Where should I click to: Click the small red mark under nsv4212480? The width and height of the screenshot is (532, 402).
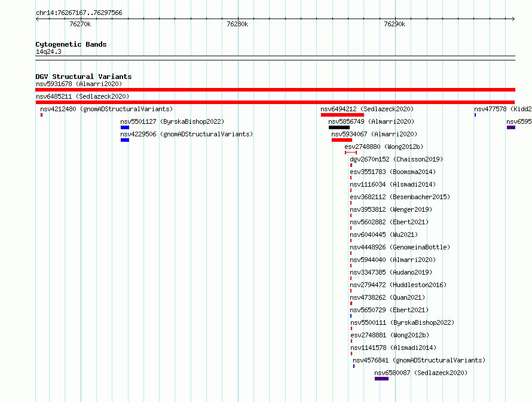41,115
